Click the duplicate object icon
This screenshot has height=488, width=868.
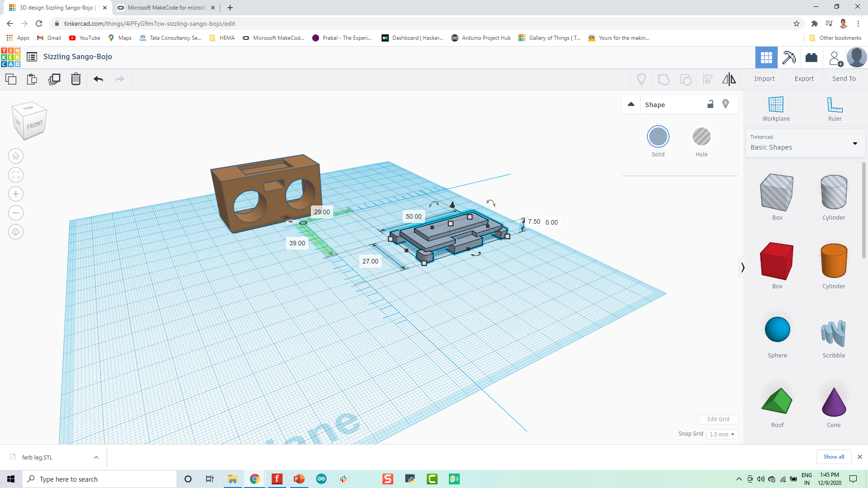click(x=54, y=78)
